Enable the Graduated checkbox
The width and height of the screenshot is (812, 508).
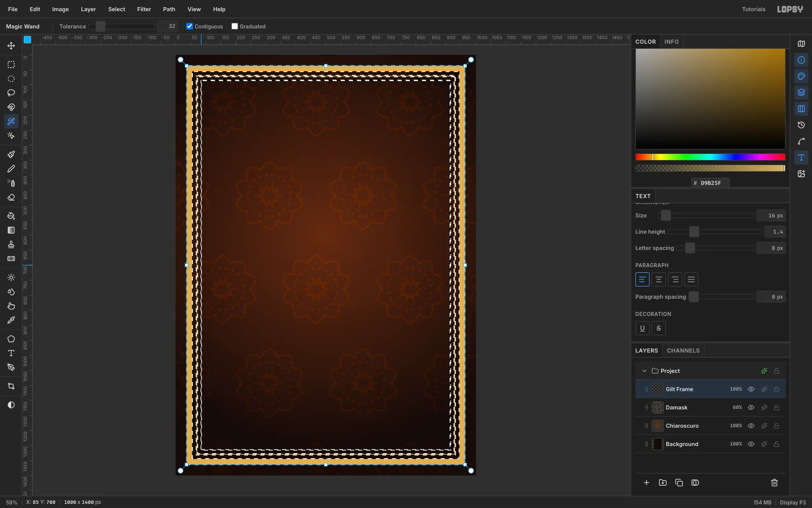pyautogui.click(x=234, y=26)
